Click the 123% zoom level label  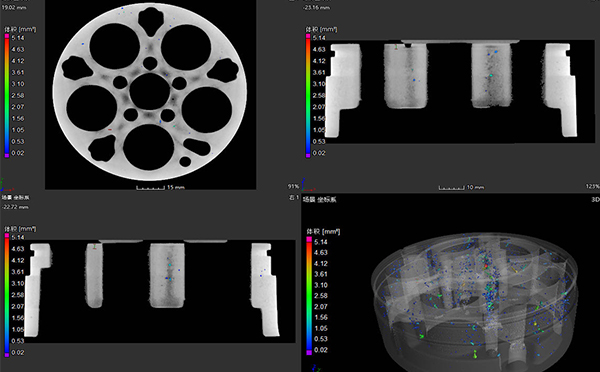click(593, 186)
